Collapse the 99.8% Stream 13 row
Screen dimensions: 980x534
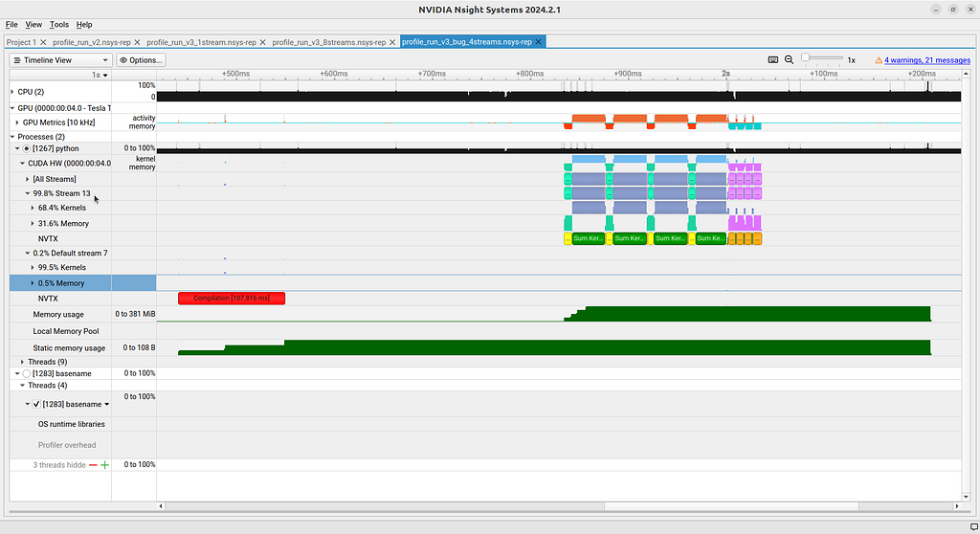pos(28,194)
